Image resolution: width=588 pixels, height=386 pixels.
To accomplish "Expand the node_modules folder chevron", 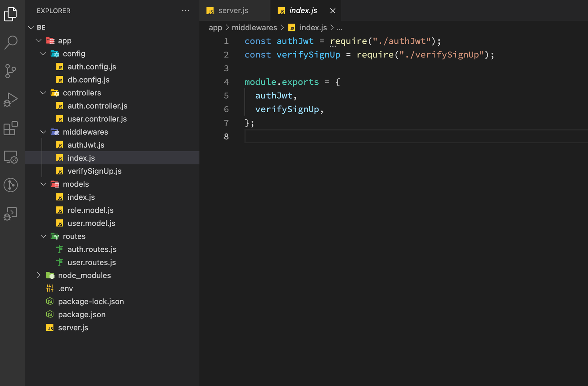I will tap(38, 275).
